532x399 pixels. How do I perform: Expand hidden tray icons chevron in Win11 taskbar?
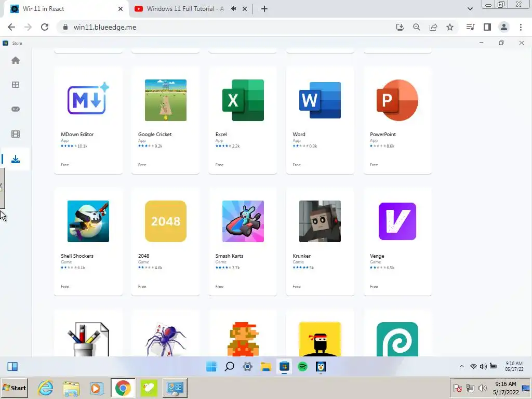tap(462, 366)
